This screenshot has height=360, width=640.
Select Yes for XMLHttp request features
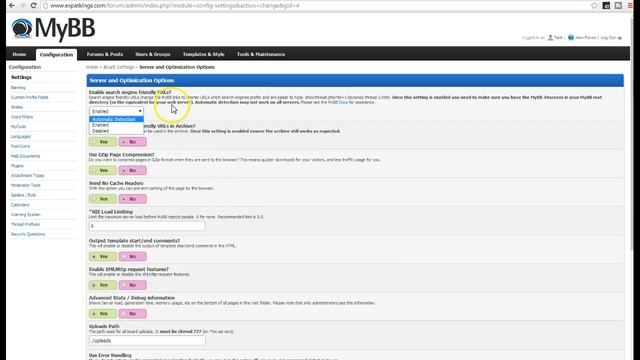(103, 285)
